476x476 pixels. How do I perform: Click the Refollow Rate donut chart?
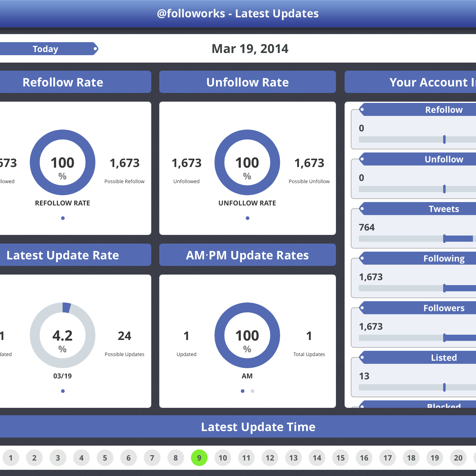[x=63, y=162]
